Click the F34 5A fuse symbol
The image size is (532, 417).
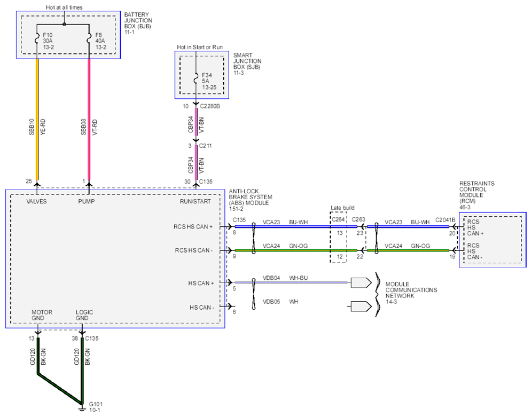(196, 80)
